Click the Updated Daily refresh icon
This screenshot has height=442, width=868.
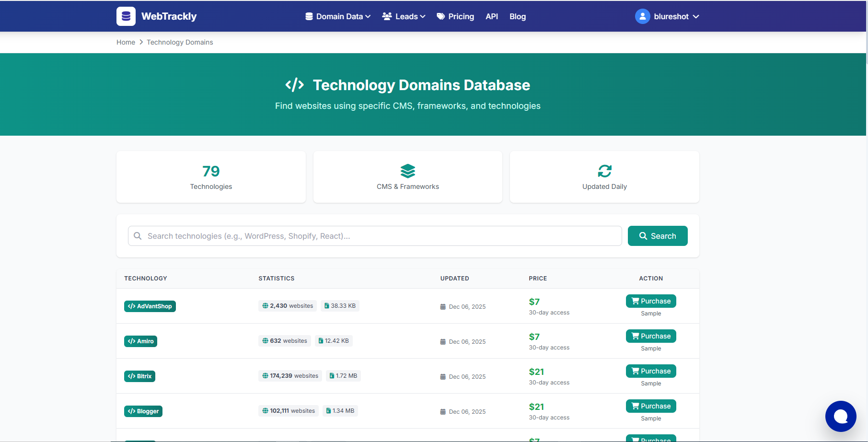[x=604, y=171]
